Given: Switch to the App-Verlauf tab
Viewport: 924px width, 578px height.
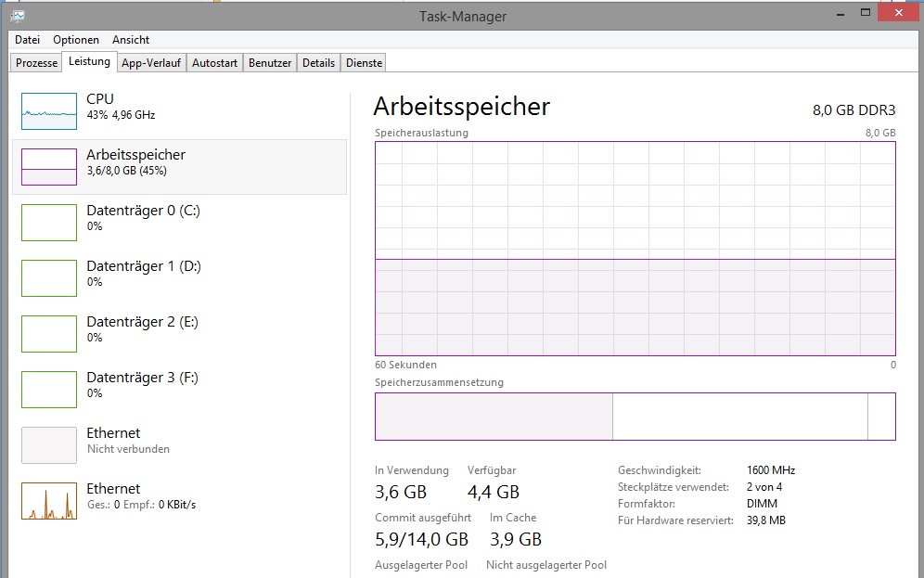Looking at the screenshot, I should pyautogui.click(x=151, y=63).
